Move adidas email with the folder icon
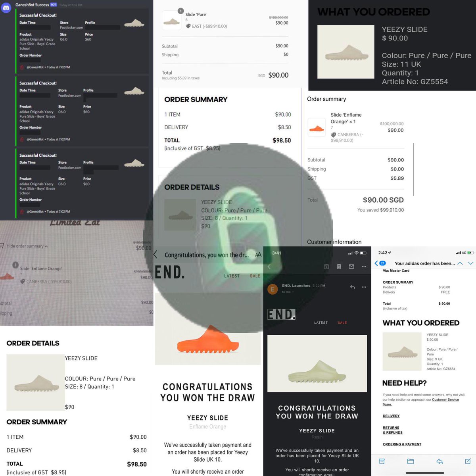Viewport: 476px width, 476px height. [x=411, y=461]
